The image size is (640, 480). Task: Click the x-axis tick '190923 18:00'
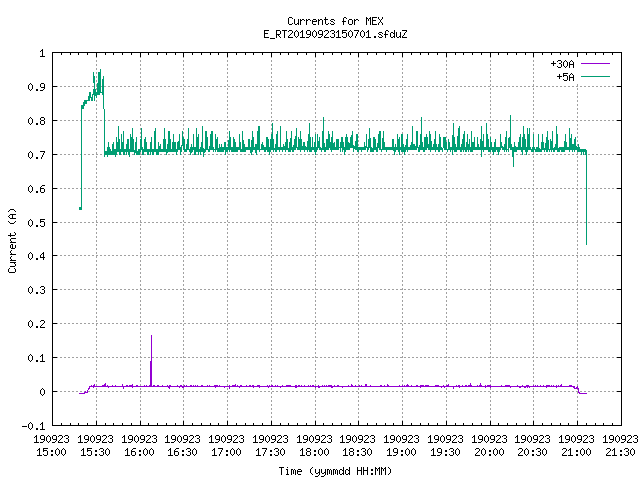click(x=314, y=445)
